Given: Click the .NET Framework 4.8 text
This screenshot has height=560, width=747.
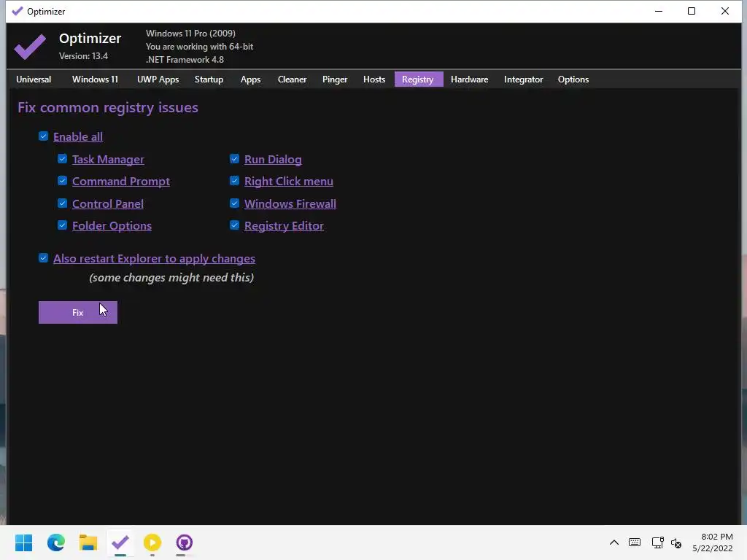Looking at the screenshot, I should tap(185, 60).
